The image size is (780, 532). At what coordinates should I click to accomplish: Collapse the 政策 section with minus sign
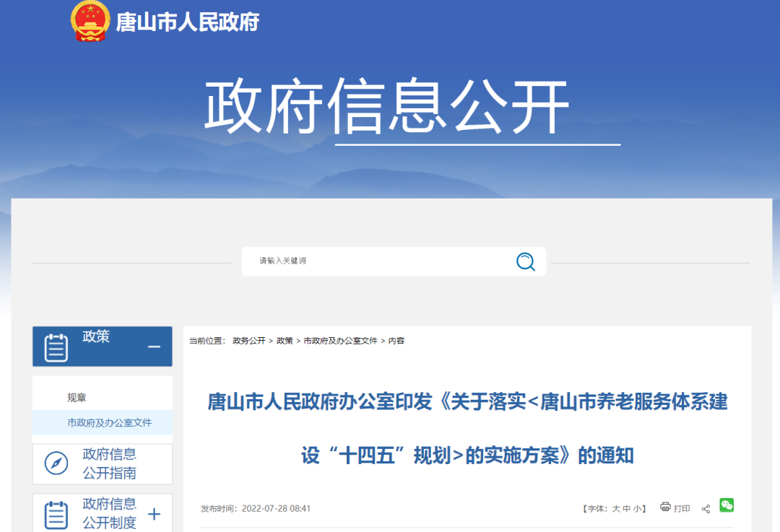click(x=154, y=347)
